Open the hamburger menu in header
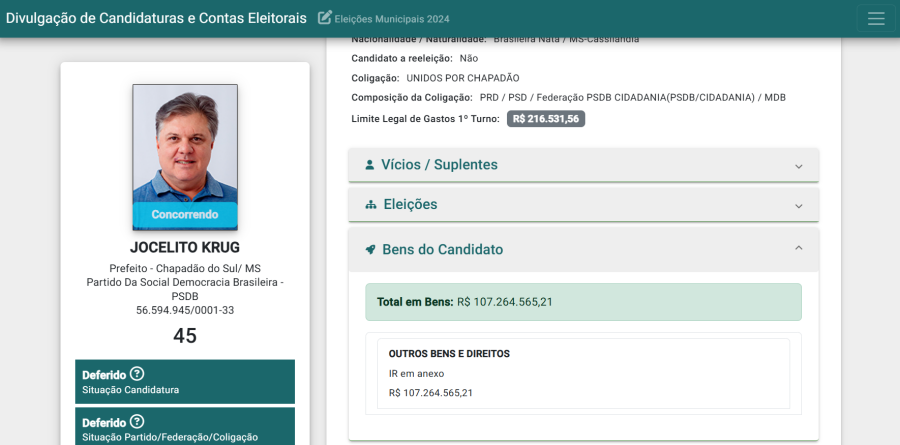This screenshot has height=445, width=900. (x=876, y=18)
